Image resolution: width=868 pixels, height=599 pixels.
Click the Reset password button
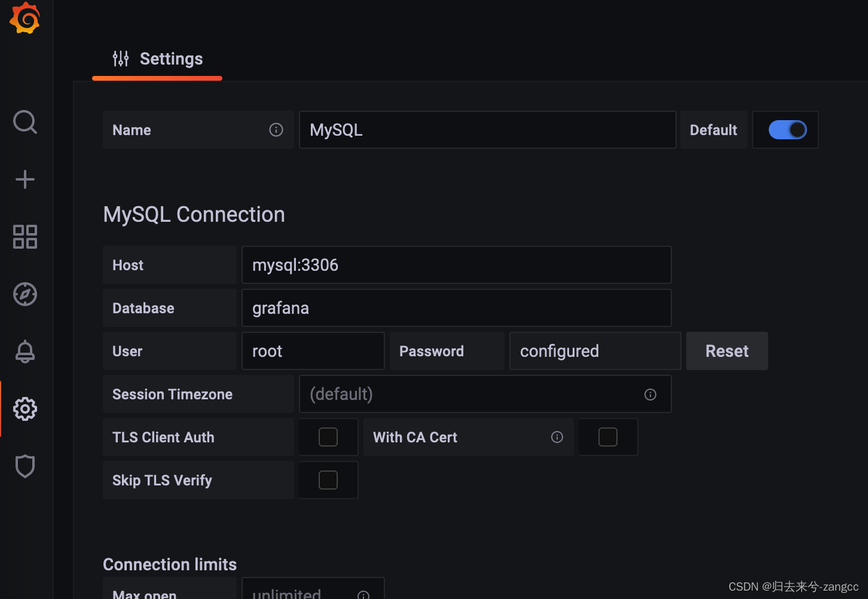727,351
